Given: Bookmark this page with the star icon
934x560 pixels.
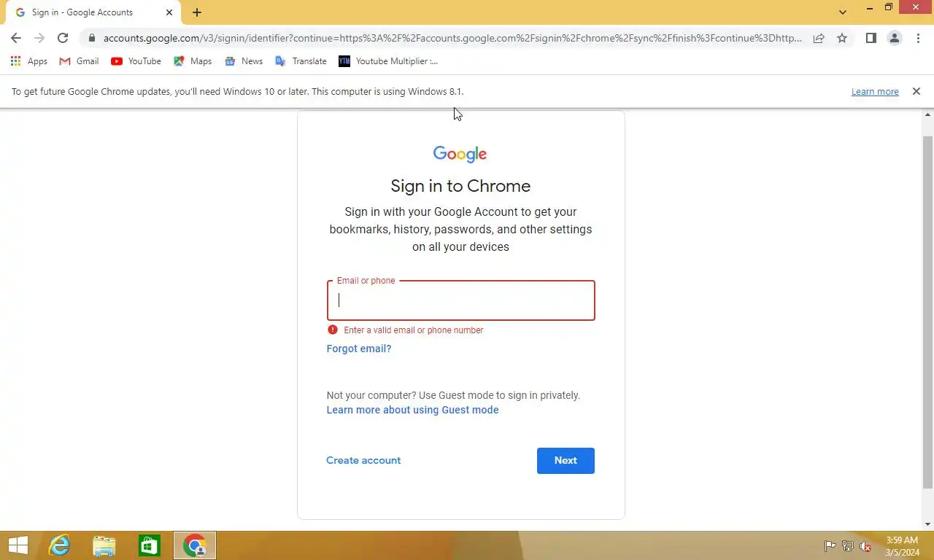Looking at the screenshot, I should pos(842,38).
